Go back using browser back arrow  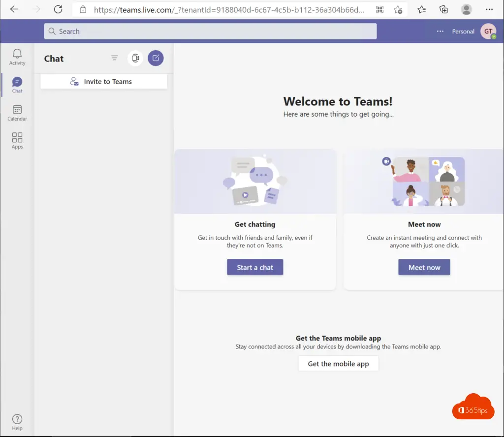[x=14, y=9]
